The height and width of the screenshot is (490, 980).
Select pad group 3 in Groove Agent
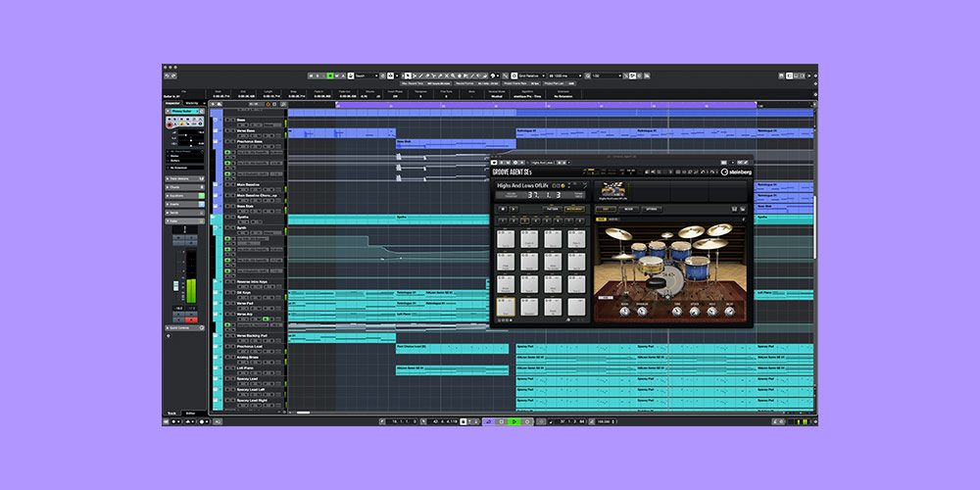(x=525, y=220)
